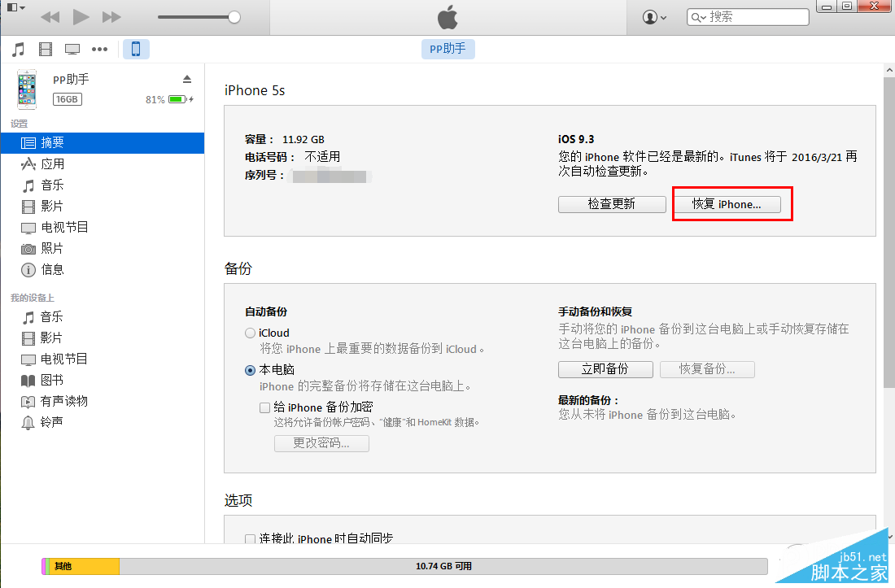Click the PP助手 center tab
Screen dimensions: 895x588
[x=448, y=49]
